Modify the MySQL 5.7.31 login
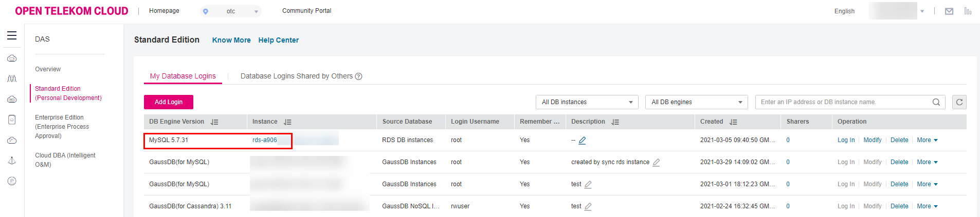980x217 pixels. [872, 140]
